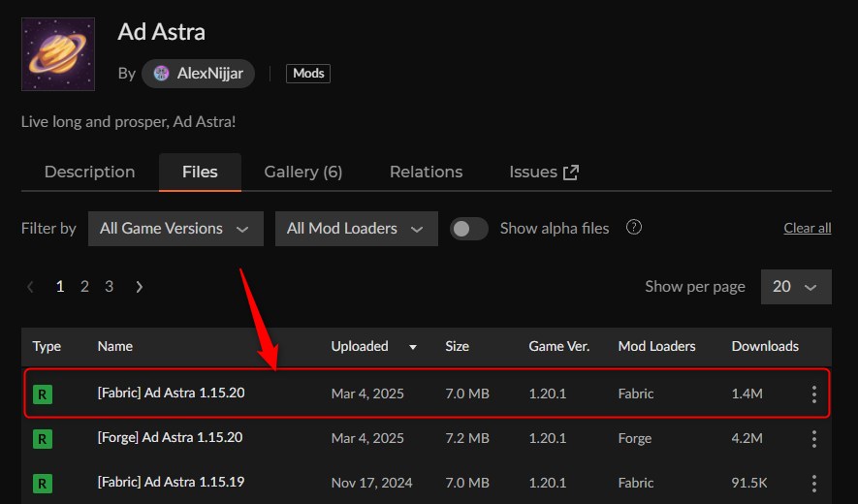Screen dimensions: 858x504
Task: Go to previous page arrow
Action: pos(31,287)
